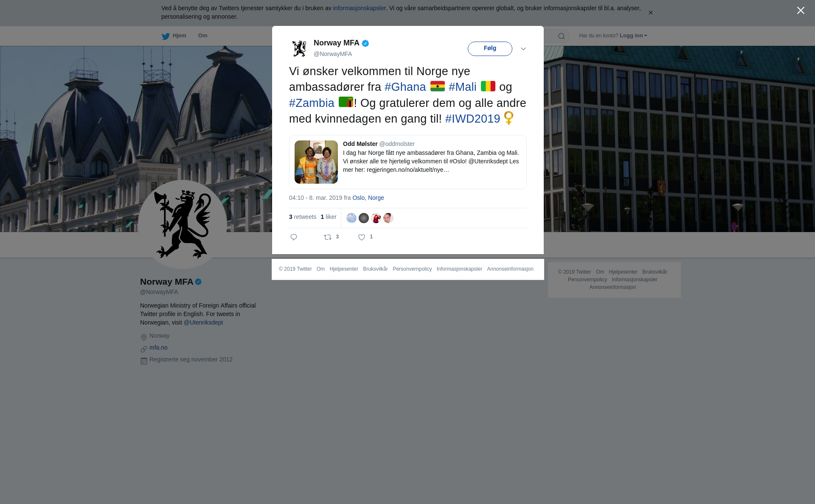This screenshot has height=504, width=815.
Task: Reply to the Norway MFA tweet
Action: [294, 237]
